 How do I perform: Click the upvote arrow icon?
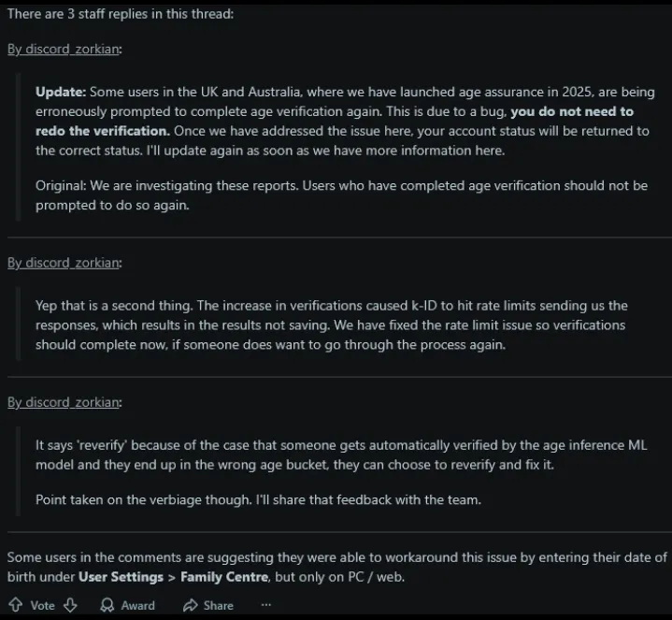point(15,605)
